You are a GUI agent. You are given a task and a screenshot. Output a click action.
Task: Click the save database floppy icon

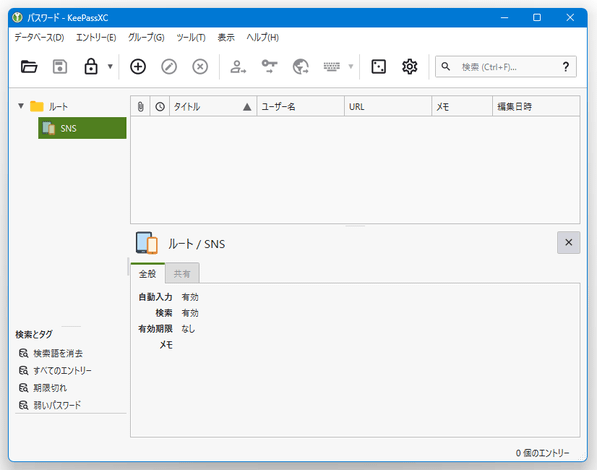tap(60, 67)
